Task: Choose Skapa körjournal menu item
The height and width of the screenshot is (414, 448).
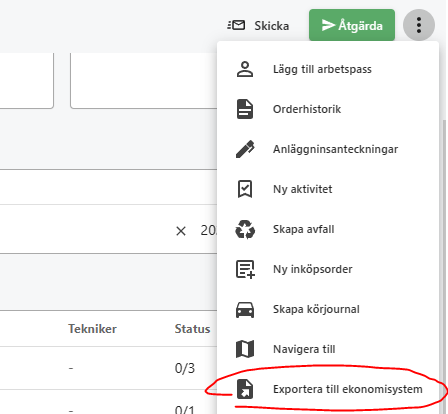Action: coord(328,309)
